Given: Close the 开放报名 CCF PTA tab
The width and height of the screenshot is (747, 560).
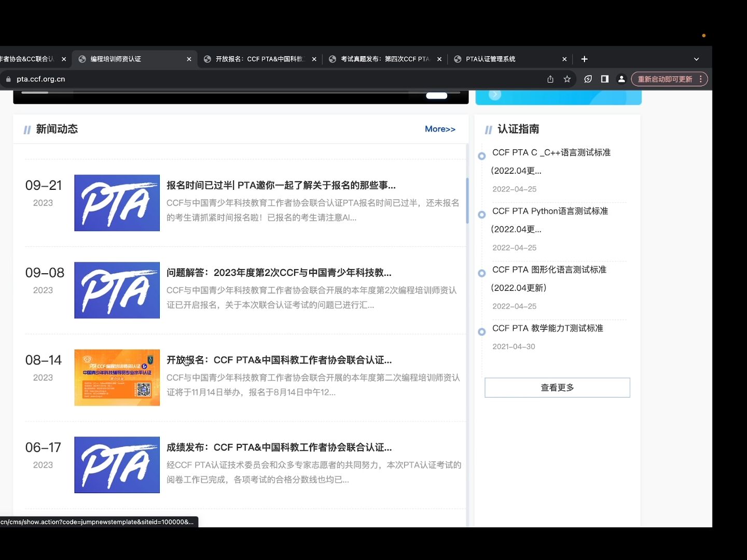Looking at the screenshot, I should coord(314,59).
